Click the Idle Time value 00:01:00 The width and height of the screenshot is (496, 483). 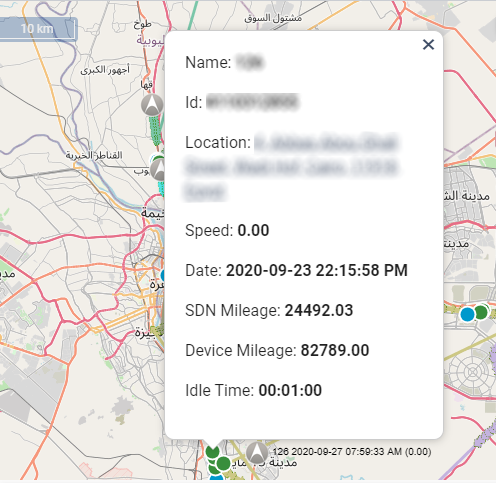290,390
